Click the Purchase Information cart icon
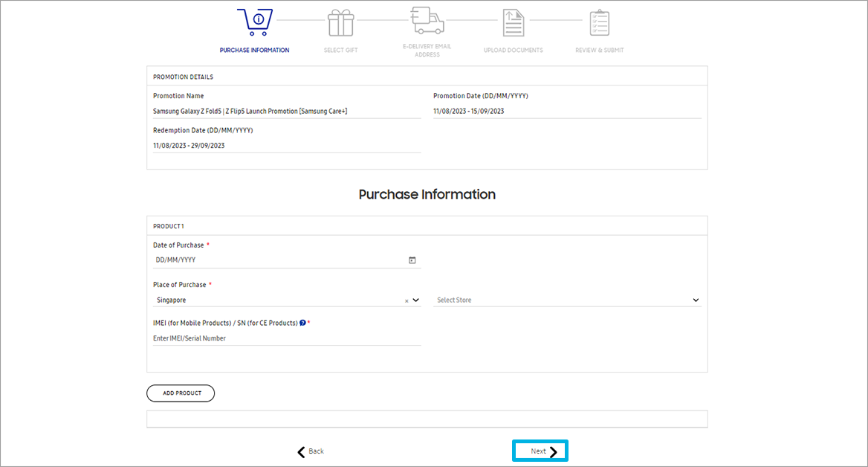This screenshot has height=467, width=868. point(255,21)
